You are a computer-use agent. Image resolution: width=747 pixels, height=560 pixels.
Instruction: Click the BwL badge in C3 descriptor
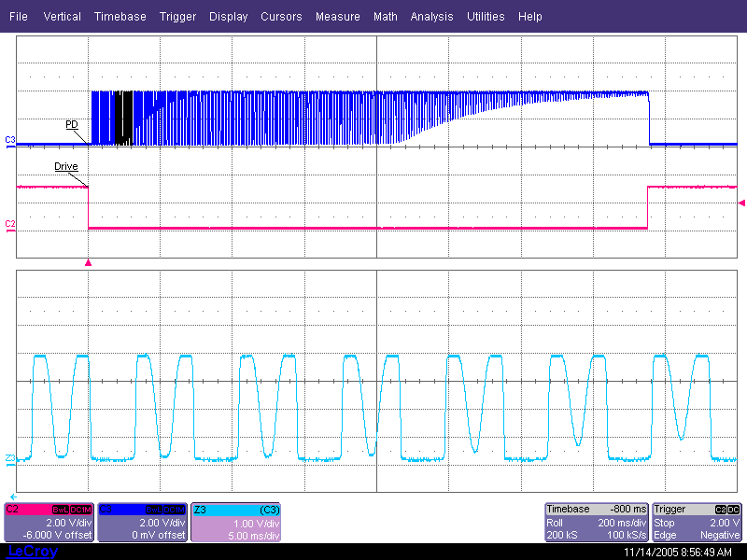[x=154, y=510]
